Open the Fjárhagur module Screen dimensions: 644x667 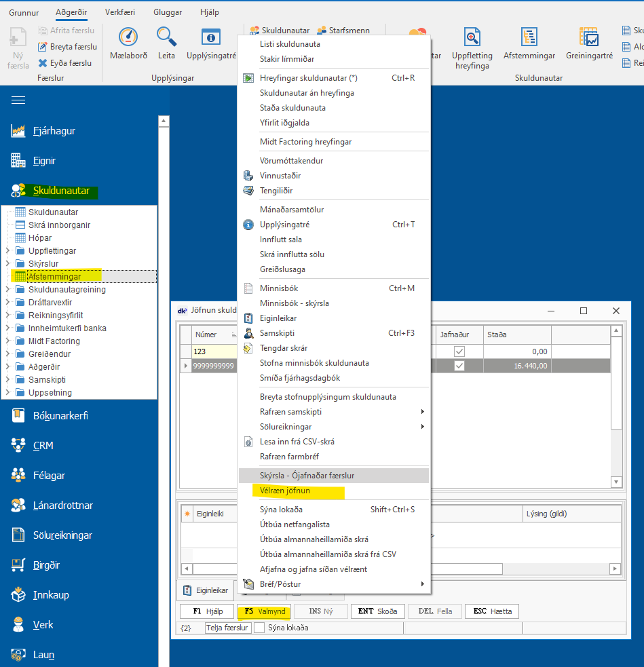pyautogui.click(x=54, y=131)
